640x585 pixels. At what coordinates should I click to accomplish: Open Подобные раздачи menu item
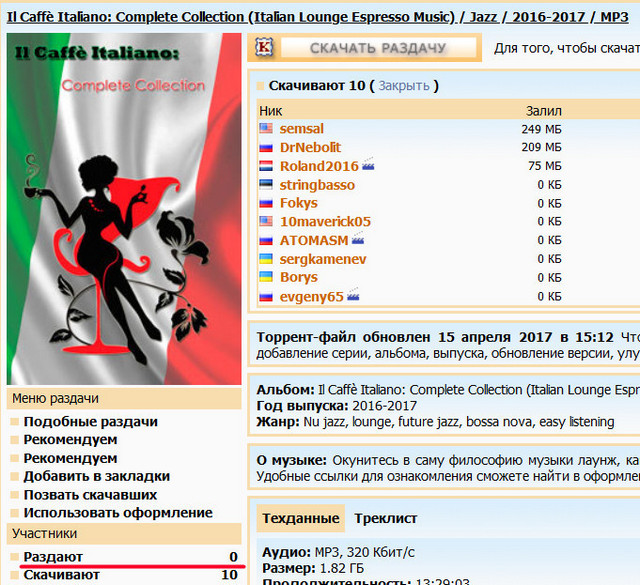tap(91, 422)
